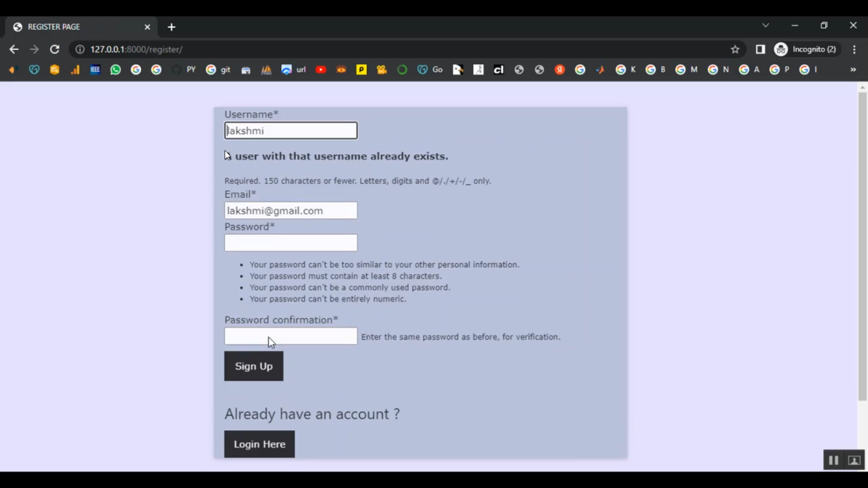Open the Google K bookmark
Screen dimensions: 868x488
[626, 70]
